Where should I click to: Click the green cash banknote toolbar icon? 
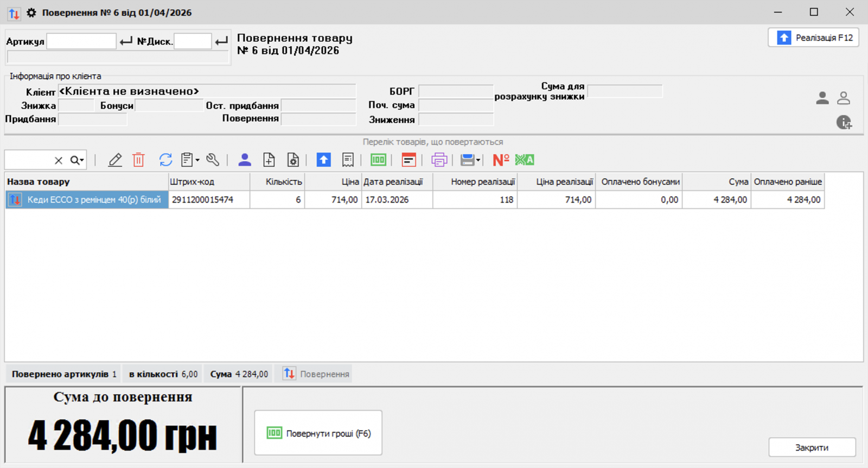click(378, 160)
